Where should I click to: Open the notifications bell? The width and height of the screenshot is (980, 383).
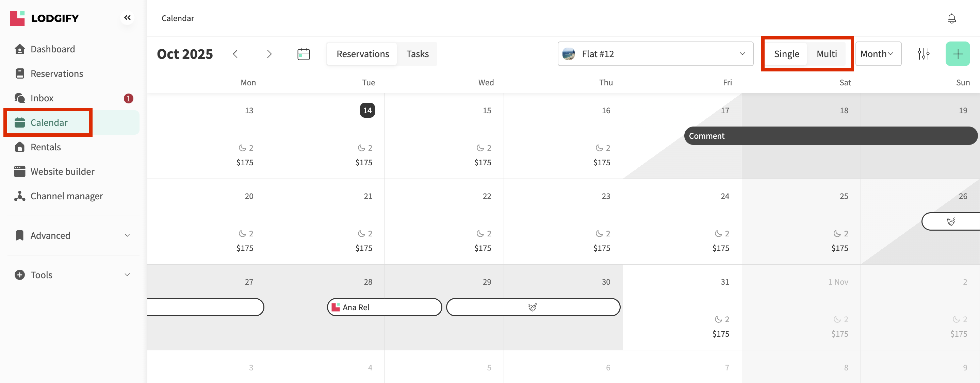[951, 18]
